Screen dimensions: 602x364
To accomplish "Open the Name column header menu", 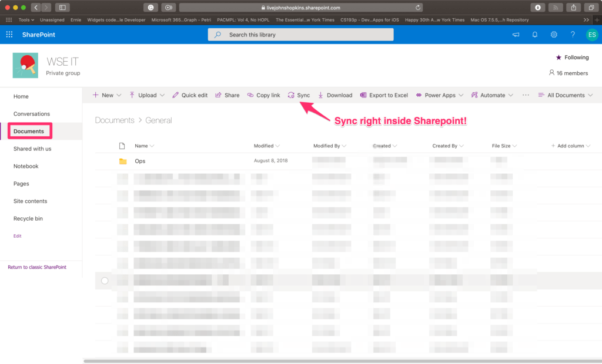I will 145,146.
